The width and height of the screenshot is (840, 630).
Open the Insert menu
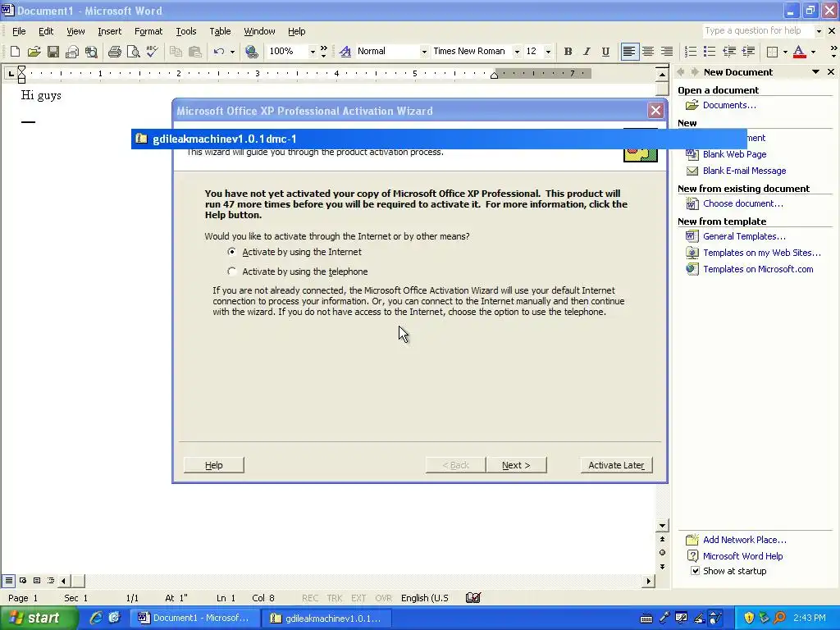109,31
